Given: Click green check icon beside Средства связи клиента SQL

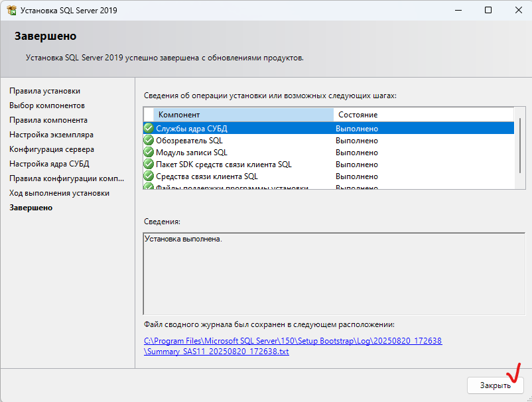Looking at the screenshot, I should coord(149,176).
